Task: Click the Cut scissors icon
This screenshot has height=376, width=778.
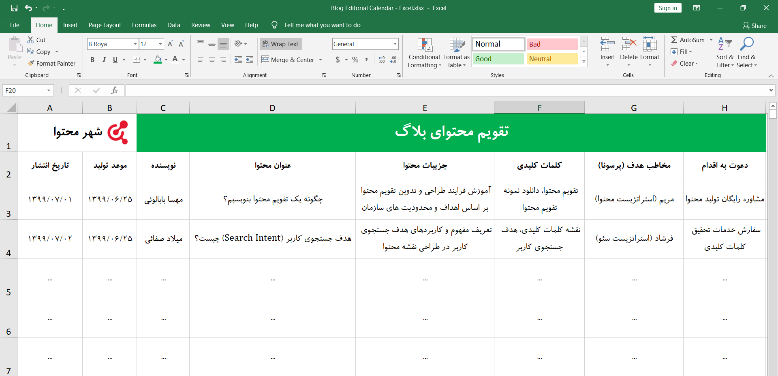Action: (31, 40)
